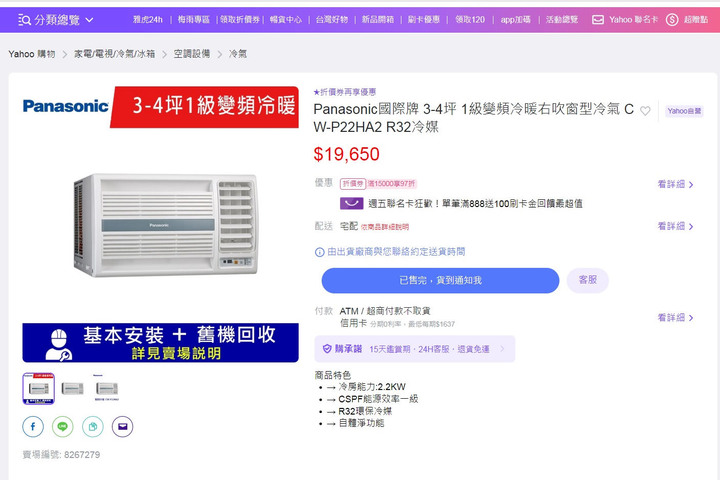Click the ★折價券再享優惠 text

point(345,92)
